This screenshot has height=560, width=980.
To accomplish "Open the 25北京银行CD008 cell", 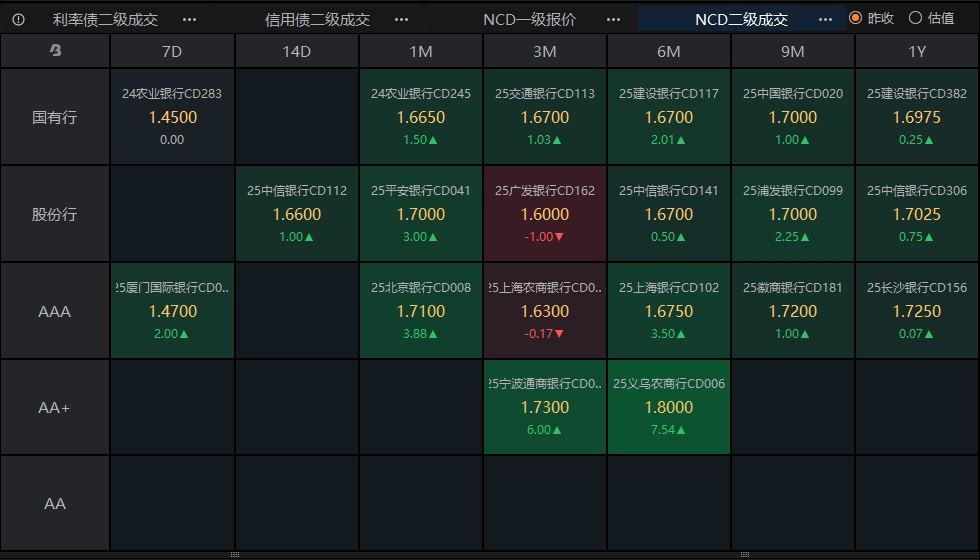I will tap(421, 311).
